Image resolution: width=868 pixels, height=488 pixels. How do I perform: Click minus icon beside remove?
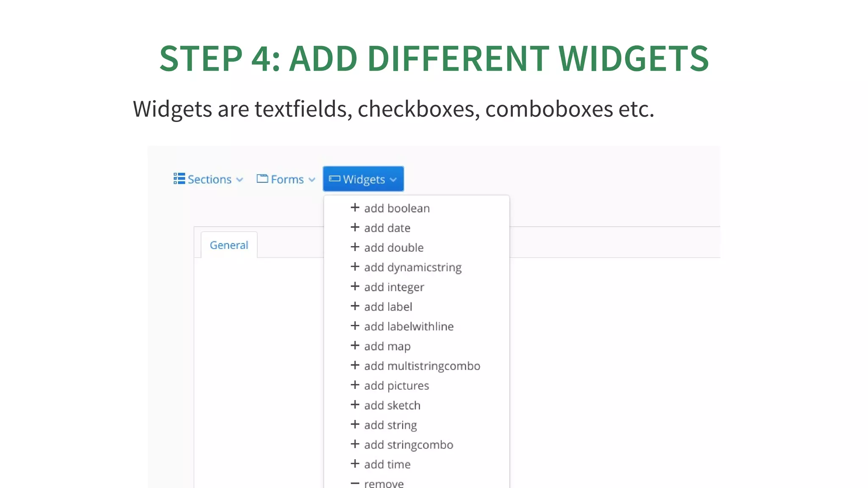click(355, 483)
